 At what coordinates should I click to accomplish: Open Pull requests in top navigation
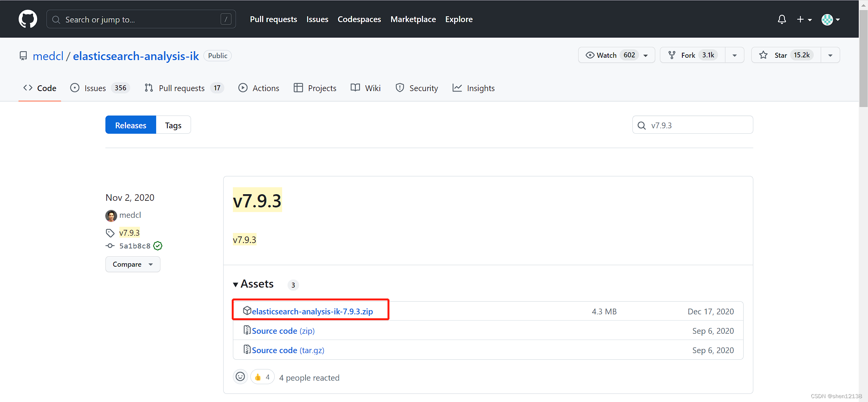pos(273,19)
